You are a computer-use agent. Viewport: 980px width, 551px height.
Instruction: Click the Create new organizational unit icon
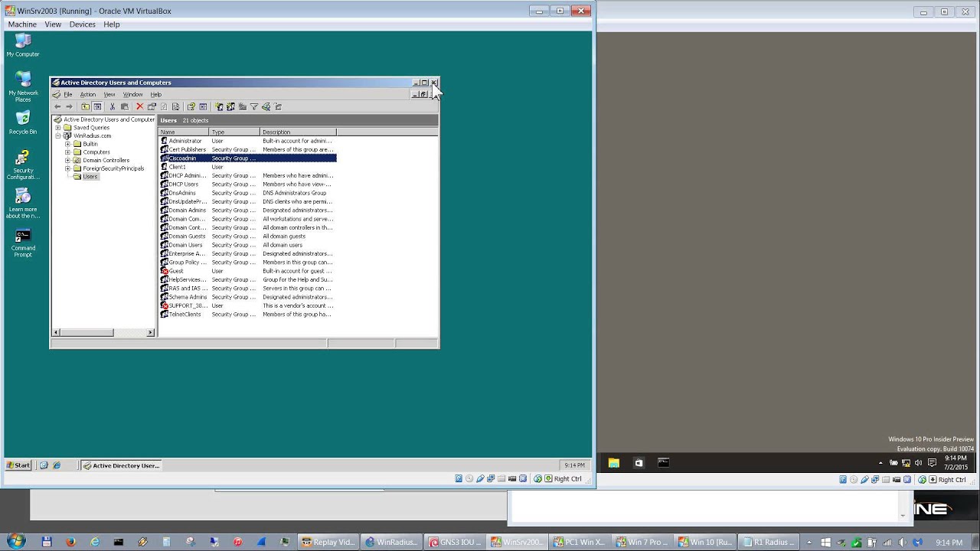tap(243, 106)
